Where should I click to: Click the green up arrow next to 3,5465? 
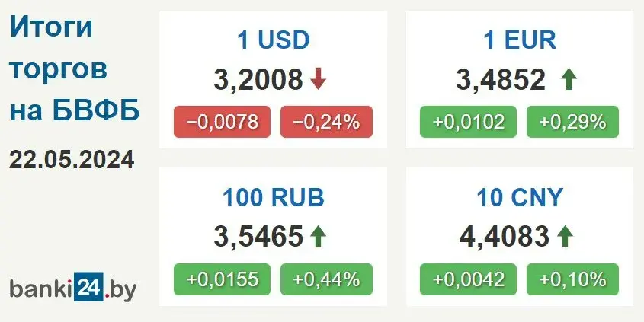pos(318,237)
